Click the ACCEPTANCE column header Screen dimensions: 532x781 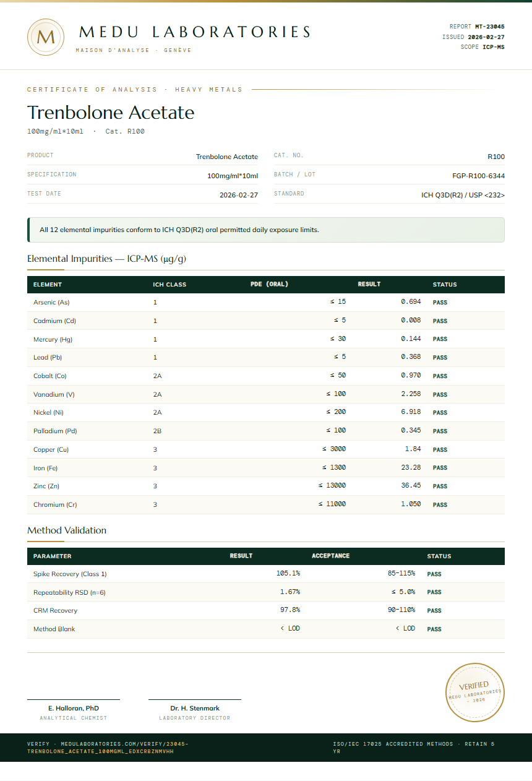point(331,556)
